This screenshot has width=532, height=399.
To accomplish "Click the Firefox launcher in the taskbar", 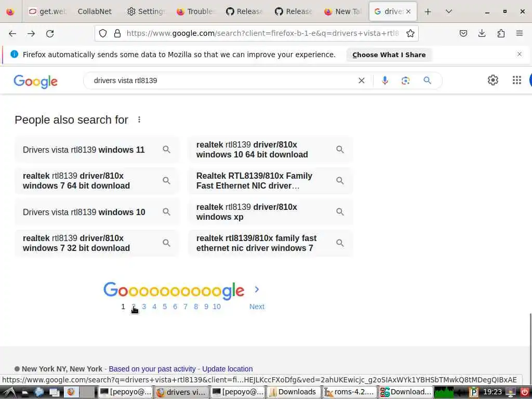I will point(71,392).
